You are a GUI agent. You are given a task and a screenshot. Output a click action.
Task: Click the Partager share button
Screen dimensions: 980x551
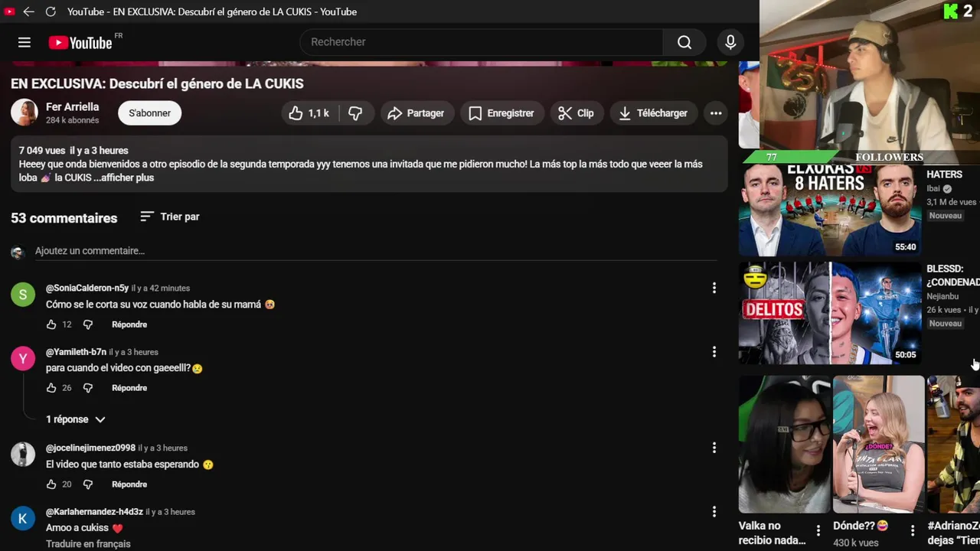(416, 113)
